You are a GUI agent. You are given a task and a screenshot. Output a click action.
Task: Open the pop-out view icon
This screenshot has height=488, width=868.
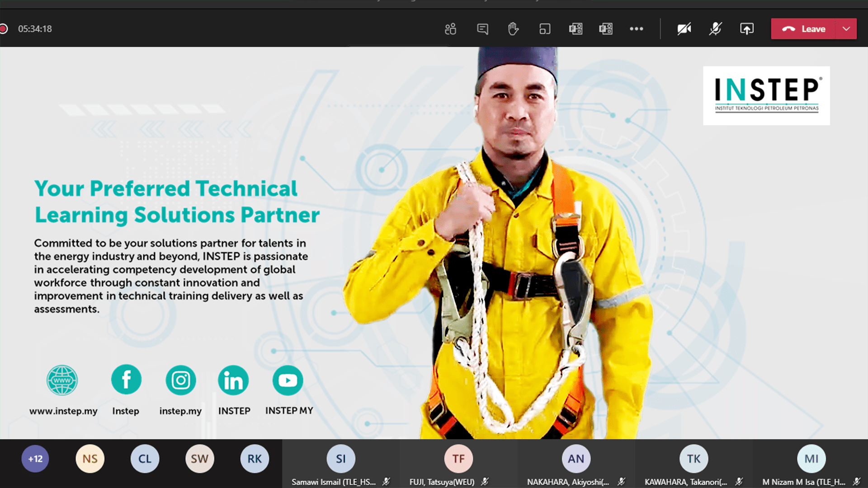[545, 29]
